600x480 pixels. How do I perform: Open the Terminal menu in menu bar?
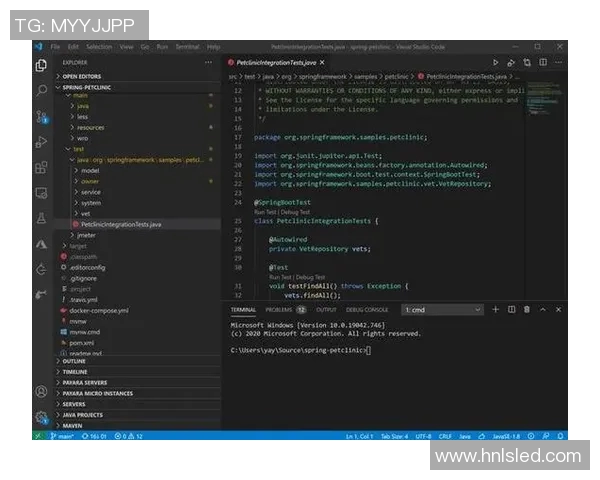click(187, 47)
